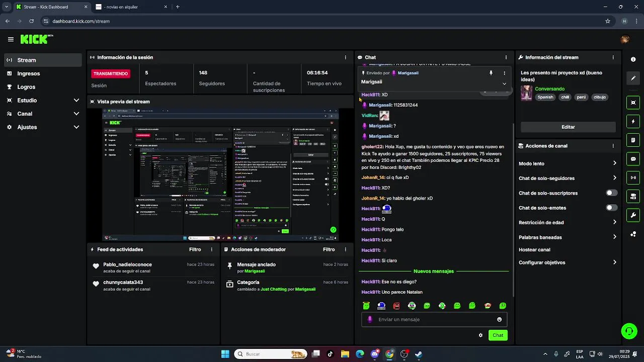Go to Logros in the left sidebar
Screen dimensions: 644x362
(x=43, y=87)
